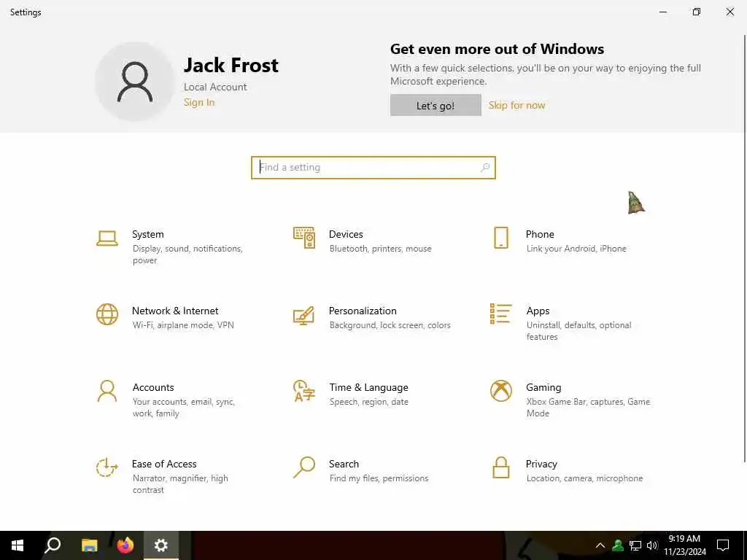Open the volume speaker tray icon

[651, 545]
